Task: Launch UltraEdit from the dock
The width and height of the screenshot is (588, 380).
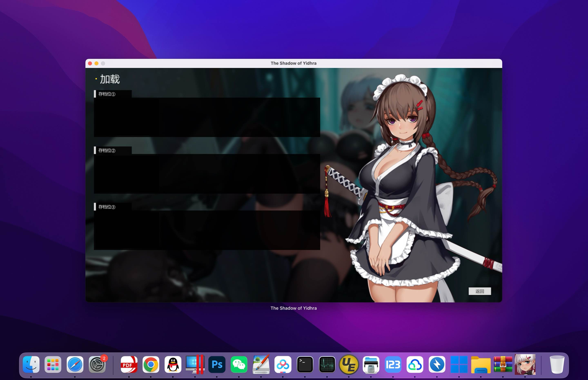Action: pyautogui.click(x=349, y=364)
